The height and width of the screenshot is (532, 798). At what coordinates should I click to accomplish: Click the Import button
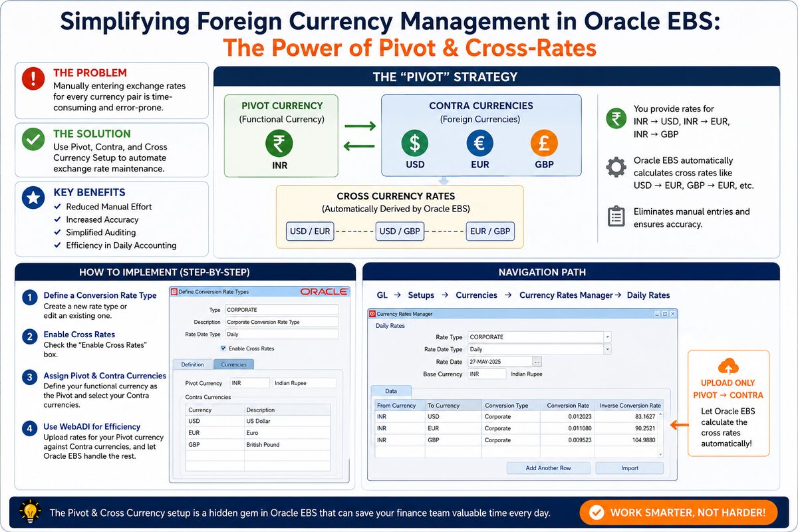coord(630,468)
